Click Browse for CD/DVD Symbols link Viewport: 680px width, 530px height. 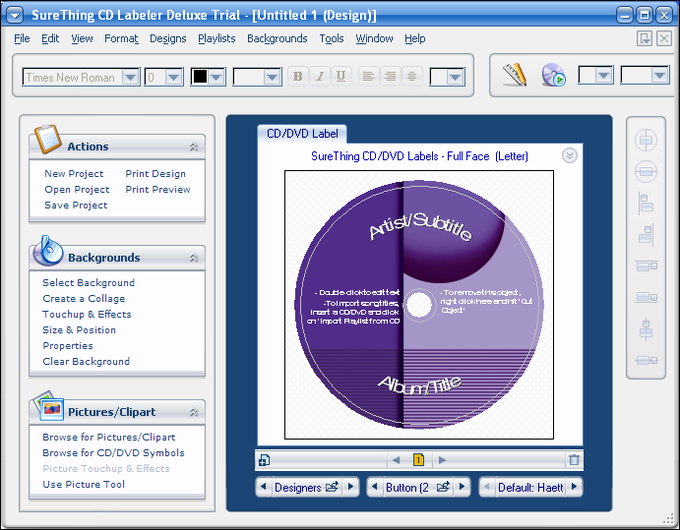[x=114, y=453]
